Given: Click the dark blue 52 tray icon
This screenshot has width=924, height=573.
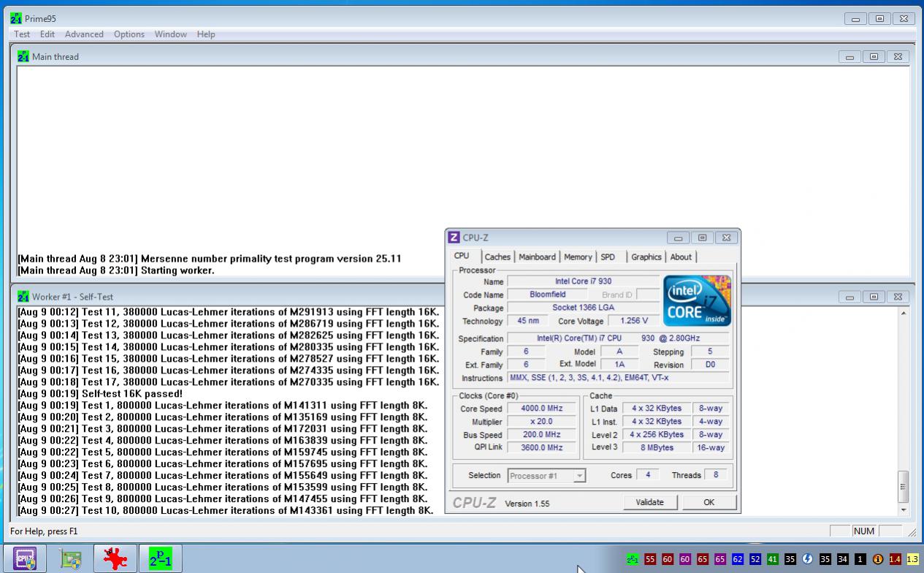Looking at the screenshot, I should [x=755, y=559].
